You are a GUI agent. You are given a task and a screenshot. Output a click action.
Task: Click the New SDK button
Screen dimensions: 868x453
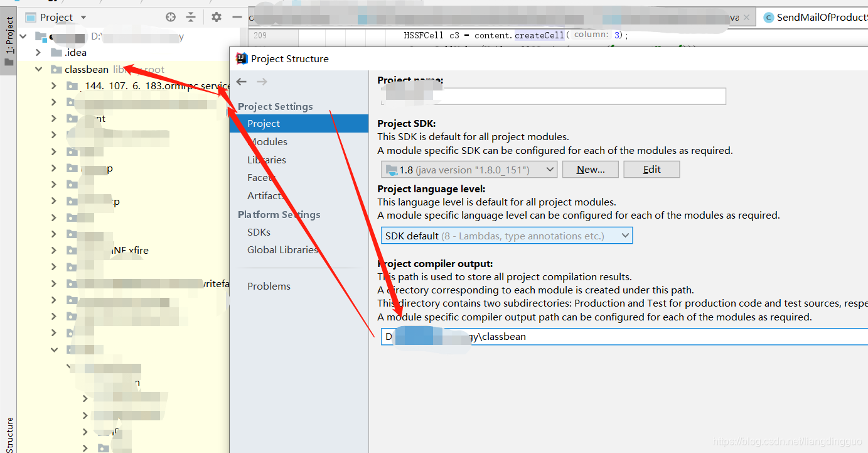tap(589, 169)
